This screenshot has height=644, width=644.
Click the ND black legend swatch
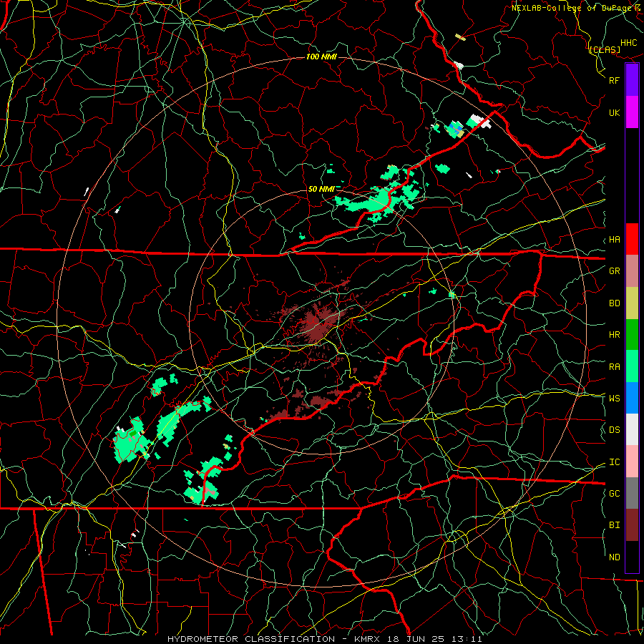632,557
